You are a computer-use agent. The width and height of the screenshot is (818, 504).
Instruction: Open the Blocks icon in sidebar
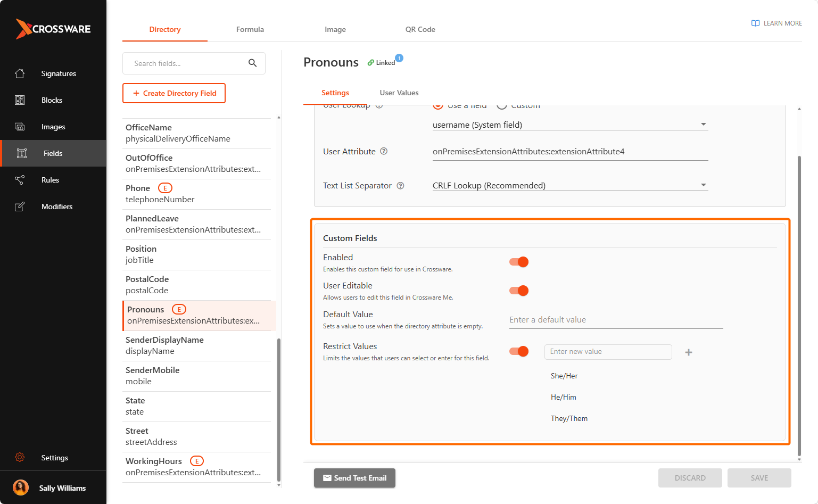(x=20, y=100)
